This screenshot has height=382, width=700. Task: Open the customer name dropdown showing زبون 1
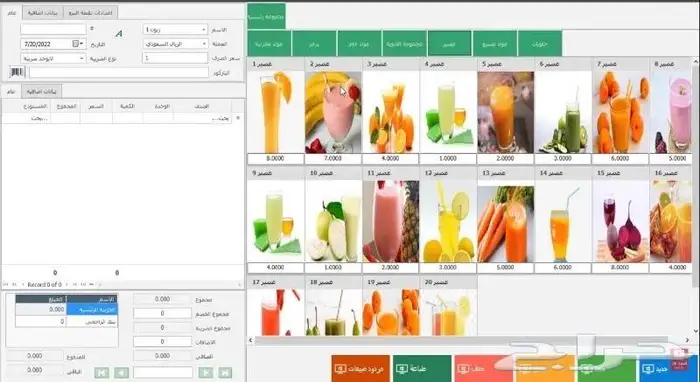point(175,29)
